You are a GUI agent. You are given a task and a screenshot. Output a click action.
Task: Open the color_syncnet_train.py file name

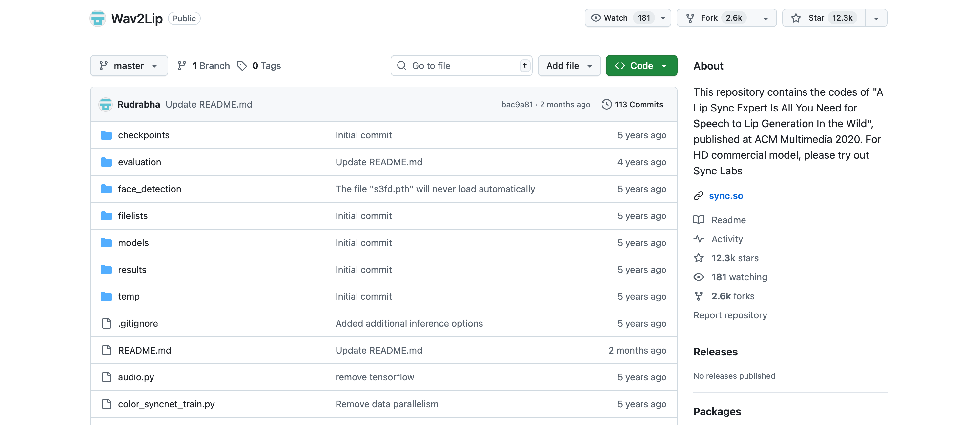(166, 404)
